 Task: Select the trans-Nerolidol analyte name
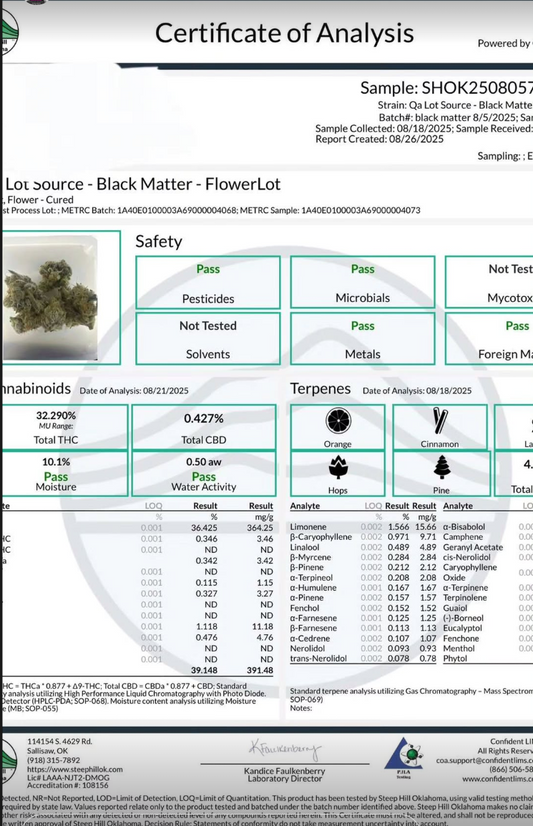[318, 658]
